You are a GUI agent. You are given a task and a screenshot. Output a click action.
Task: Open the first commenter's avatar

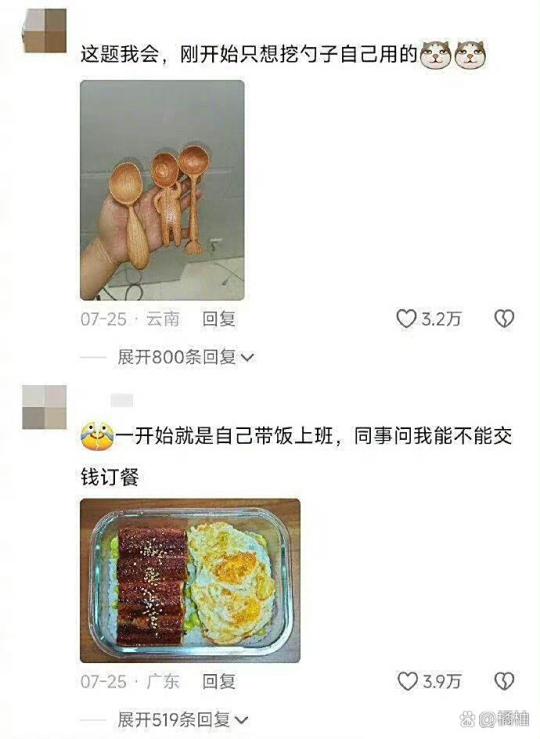point(44,31)
